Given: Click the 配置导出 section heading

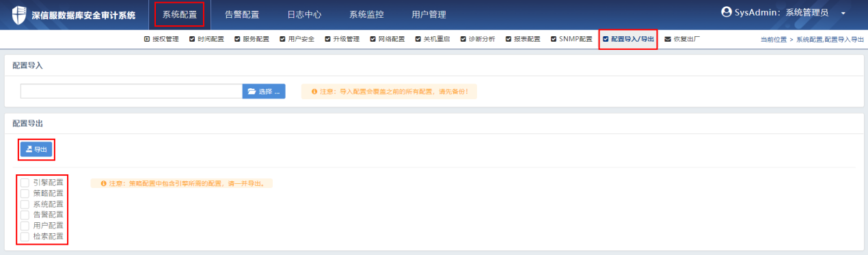Looking at the screenshot, I should point(28,123).
